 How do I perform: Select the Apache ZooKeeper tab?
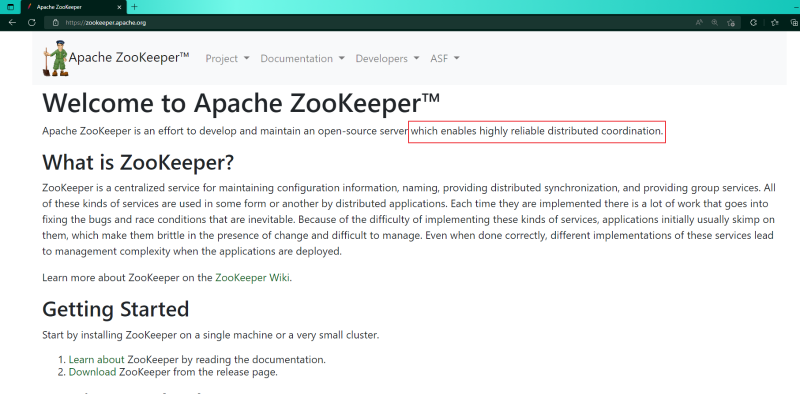click(x=74, y=7)
